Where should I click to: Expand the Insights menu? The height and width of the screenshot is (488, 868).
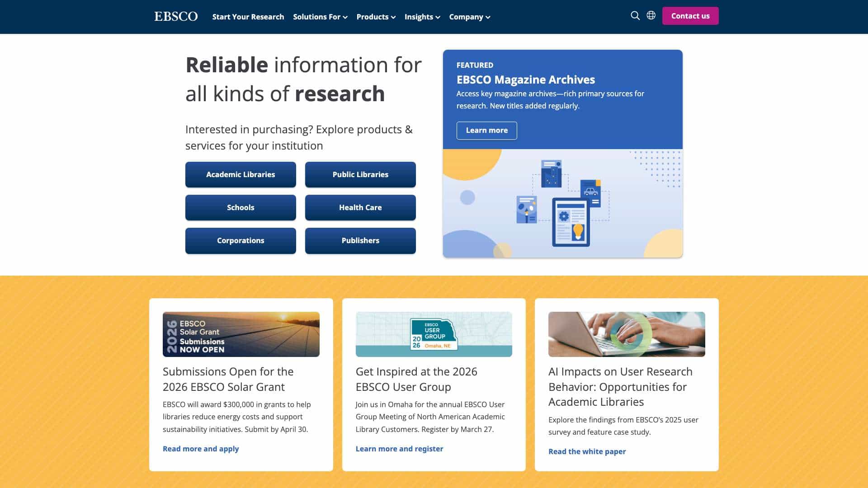click(x=422, y=17)
